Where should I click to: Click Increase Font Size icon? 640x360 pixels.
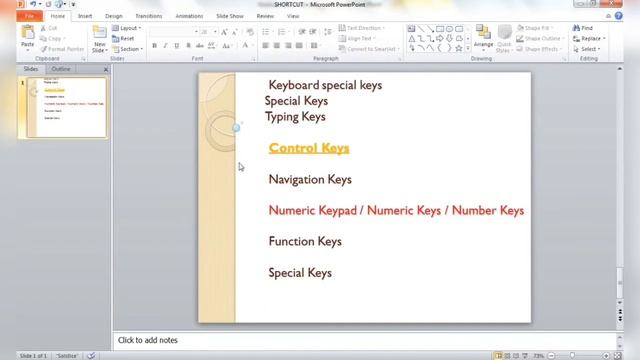(x=224, y=32)
